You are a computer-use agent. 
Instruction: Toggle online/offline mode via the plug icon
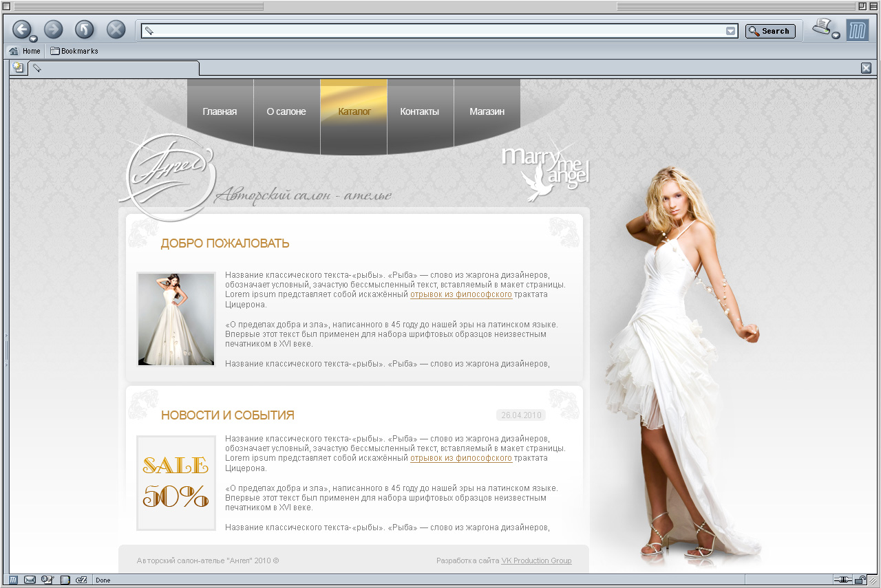pyautogui.click(x=843, y=580)
